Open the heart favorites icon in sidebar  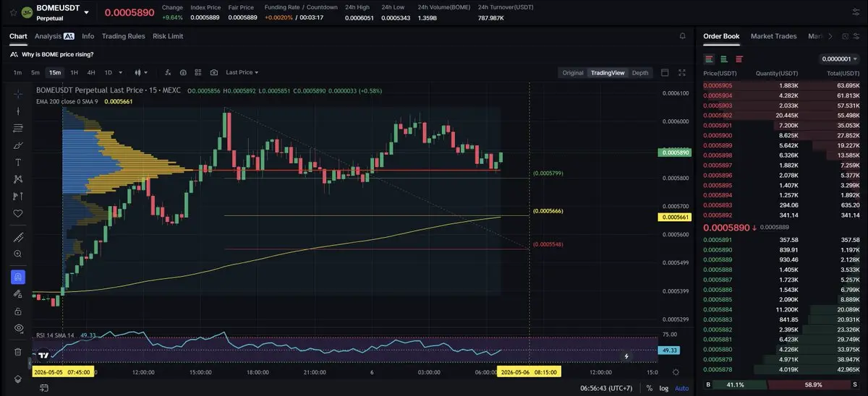click(18, 213)
